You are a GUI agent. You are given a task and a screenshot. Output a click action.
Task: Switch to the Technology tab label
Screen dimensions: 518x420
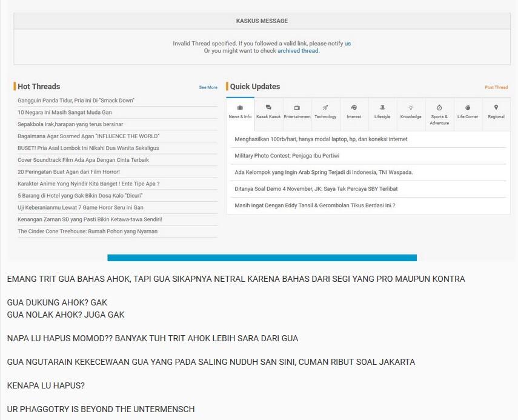pyautogui.click(x=325, y=116)
